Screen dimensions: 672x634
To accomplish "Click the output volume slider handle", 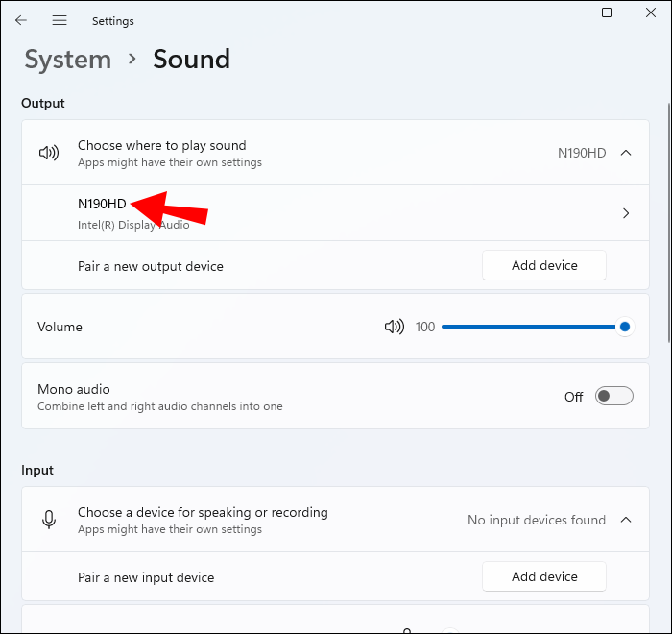I will point(625,327).
